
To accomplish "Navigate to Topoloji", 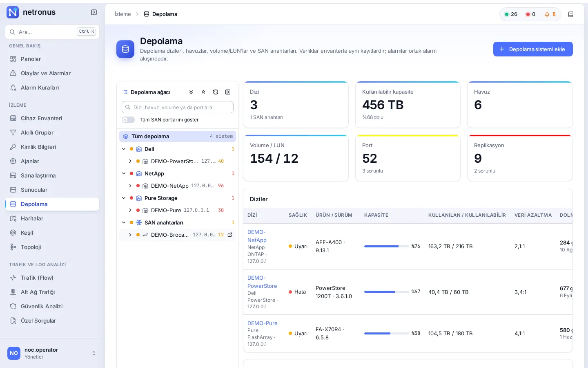I will [x=52, y=247].
